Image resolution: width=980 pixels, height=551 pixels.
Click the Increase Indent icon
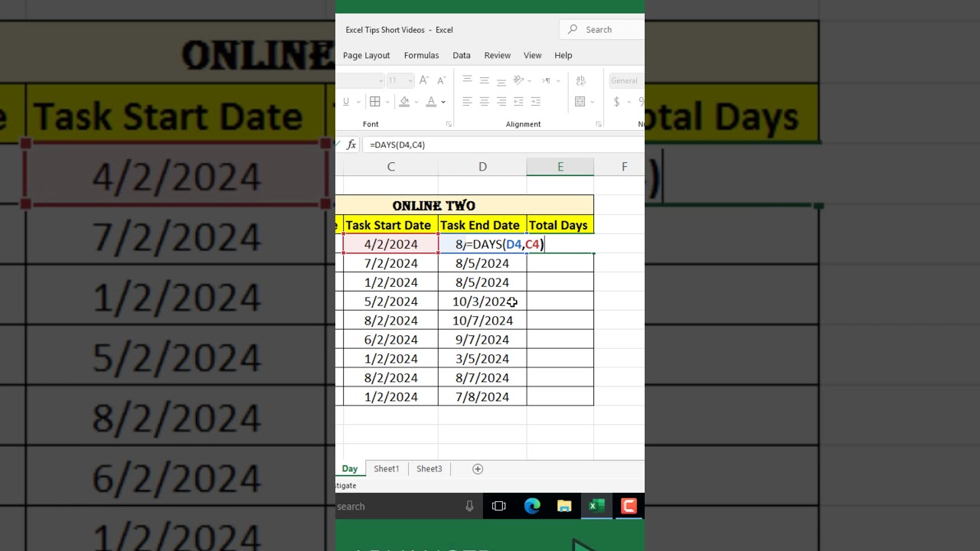coord(535,101)
